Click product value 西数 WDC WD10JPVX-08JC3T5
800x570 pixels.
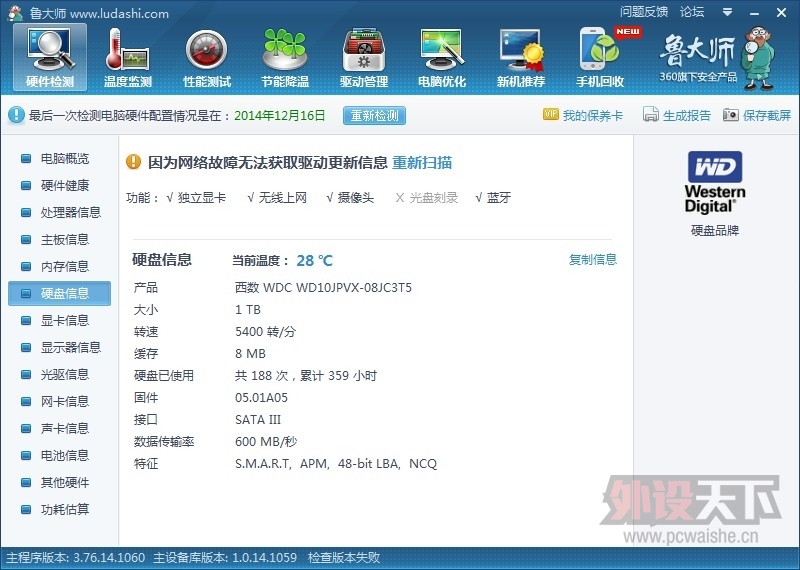click(323, 288)
